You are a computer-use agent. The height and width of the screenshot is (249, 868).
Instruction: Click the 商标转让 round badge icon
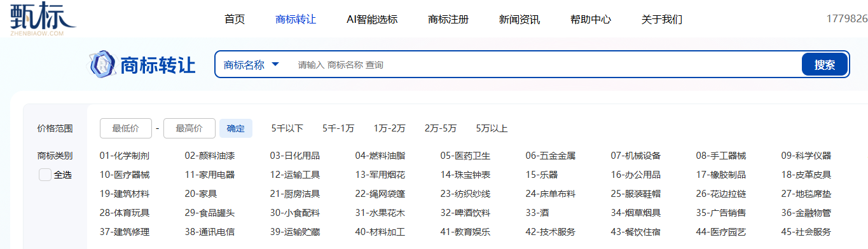(102, 65)
